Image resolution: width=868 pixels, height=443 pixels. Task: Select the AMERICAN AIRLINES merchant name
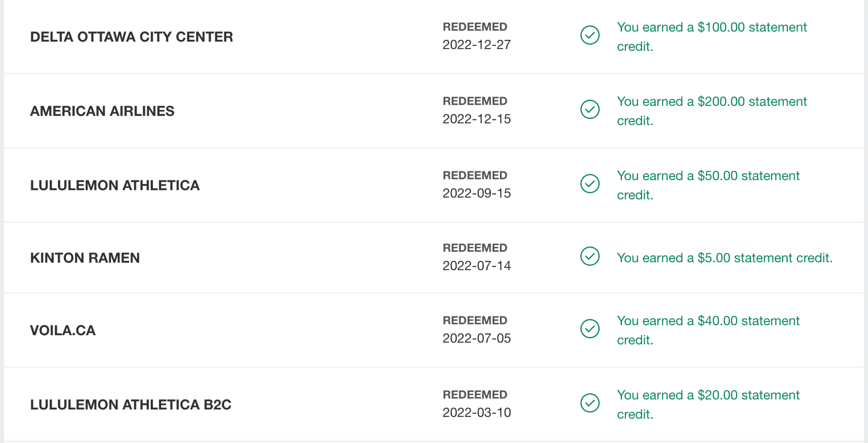(x=102, y=111)
